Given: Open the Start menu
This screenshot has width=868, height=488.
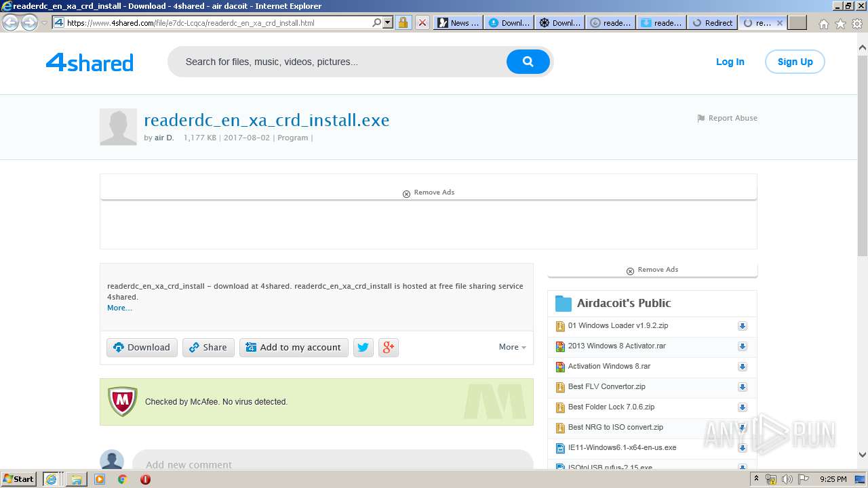Looking at the screenshot, I should (19, 479).
